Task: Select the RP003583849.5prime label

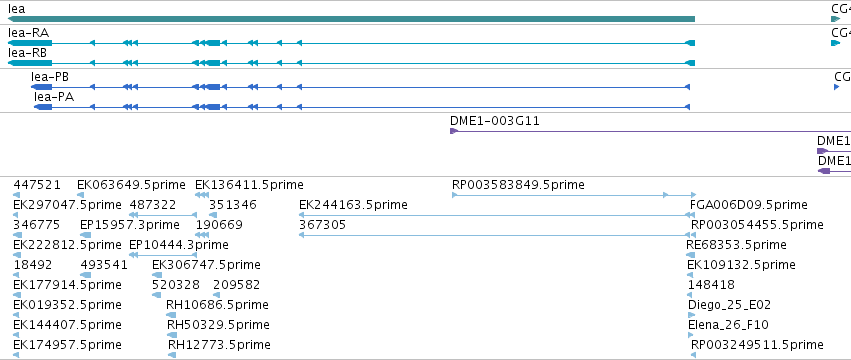Action: tap(518, 185)
